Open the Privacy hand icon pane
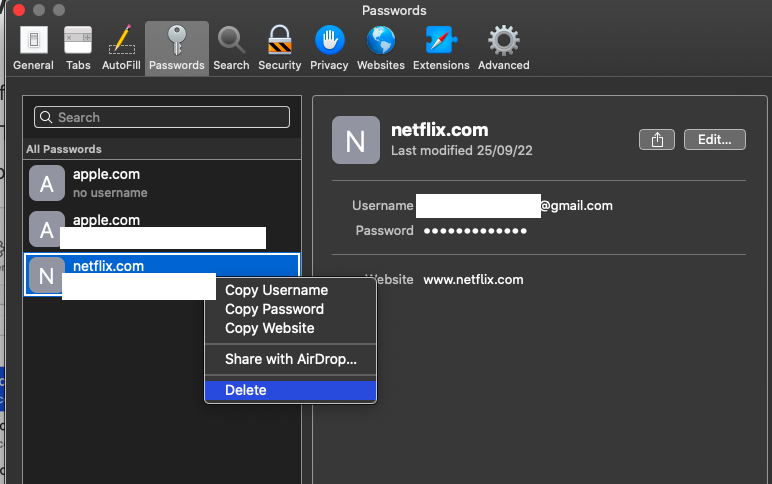 point(329,48)
